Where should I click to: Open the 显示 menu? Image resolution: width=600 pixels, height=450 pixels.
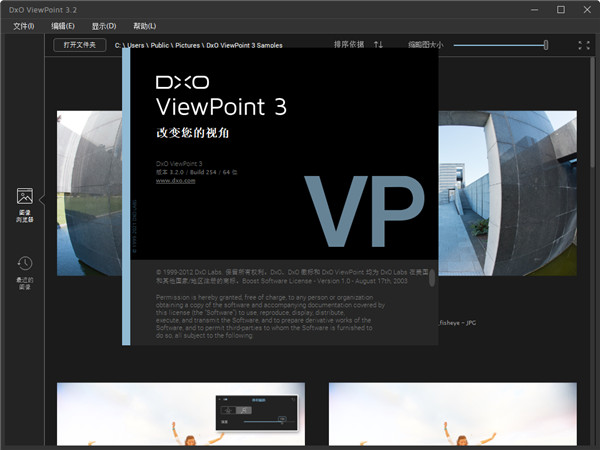(x=103, y=25)
